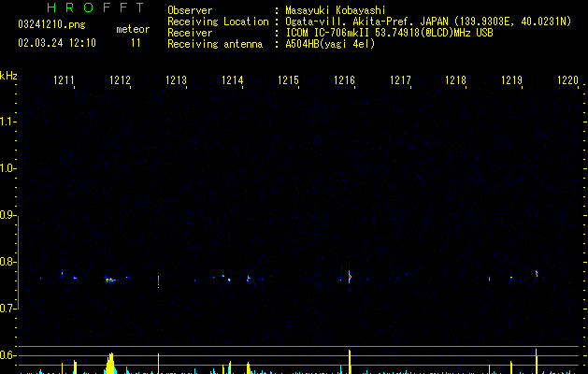Click the tall yellow intensity bar under 1216
This screenshot has width=588, height=374.
350,362
